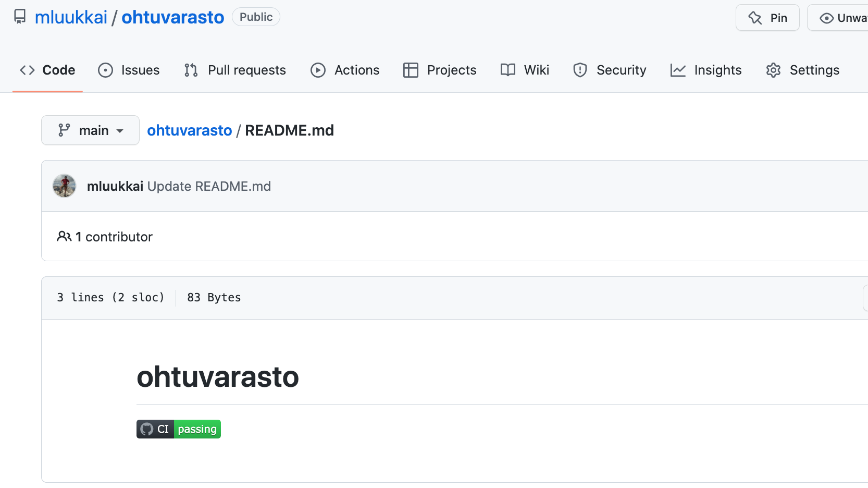868x488 pixels.
Task: Open the mluukkai owner profile link
Action: [x=71, y=17]
